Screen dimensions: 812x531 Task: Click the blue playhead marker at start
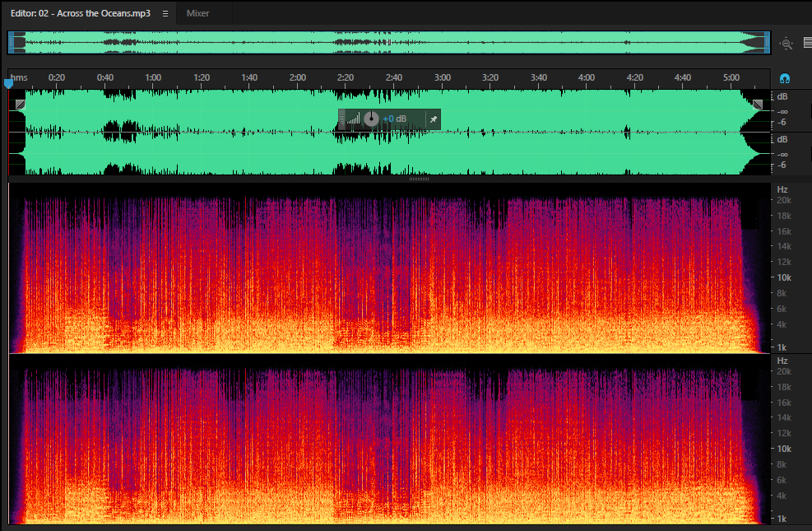click(x=8, y=83)
